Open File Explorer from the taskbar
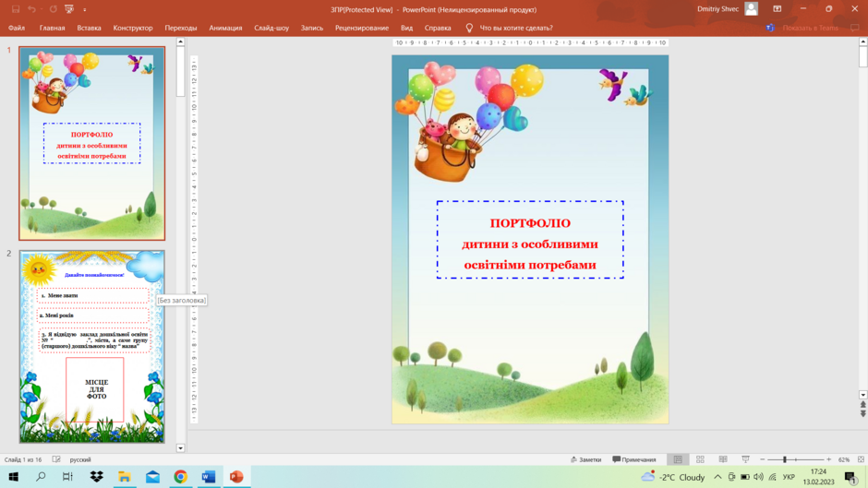This screenshot has height=488, width=868. [x=125, y=476]
